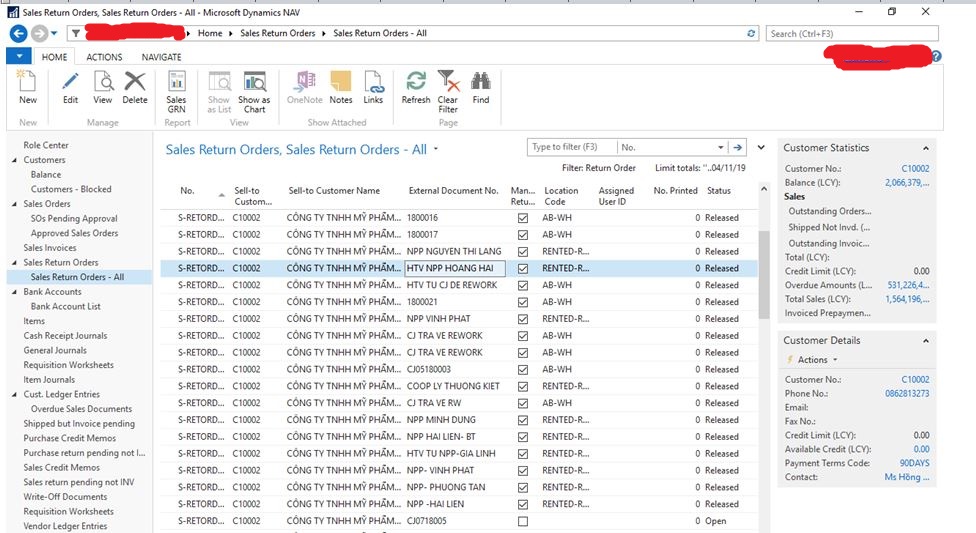This screenshot has height=533, width=976.
Task: Toggle checkbox in the CJ0718005 row
Action: pos(523,521)
